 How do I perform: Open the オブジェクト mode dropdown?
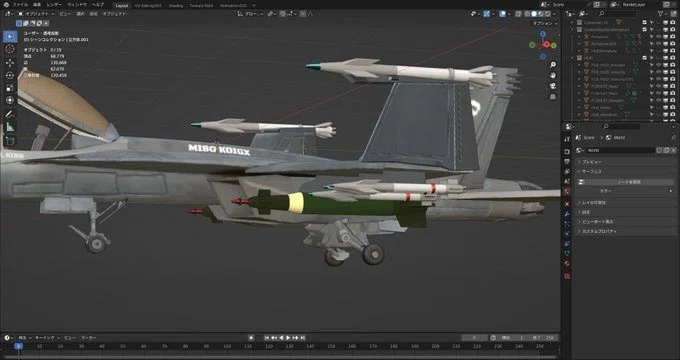point(36,14)
